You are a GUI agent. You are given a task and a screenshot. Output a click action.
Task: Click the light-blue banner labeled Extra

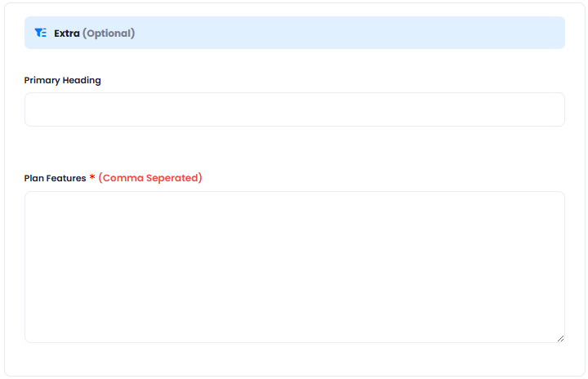[x=294, y=33]
